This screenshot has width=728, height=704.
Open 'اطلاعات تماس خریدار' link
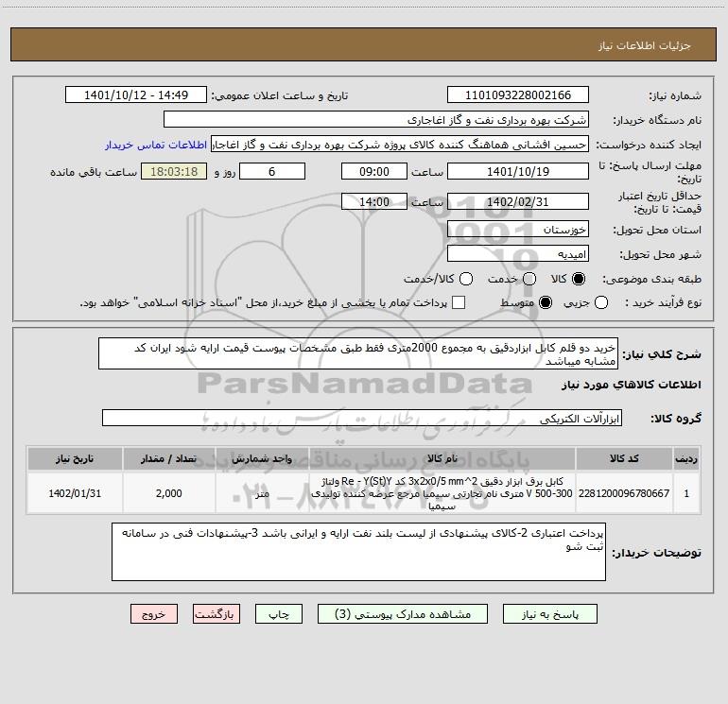tap(156, 145)
